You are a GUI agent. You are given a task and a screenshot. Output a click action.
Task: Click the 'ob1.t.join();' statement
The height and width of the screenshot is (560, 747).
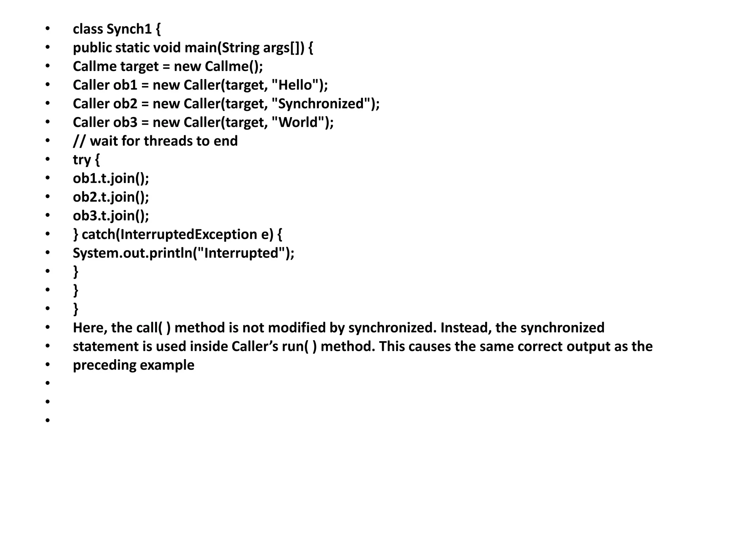coord(111,178)
